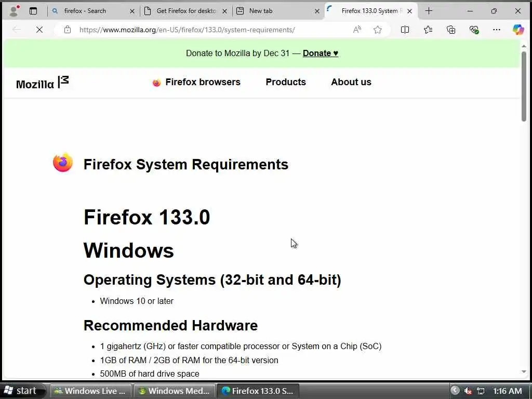Image resolution: width=532 pixels, height=399 pixels.
Task: Expand hidden tray icons arrow
Action: (455, 391)
